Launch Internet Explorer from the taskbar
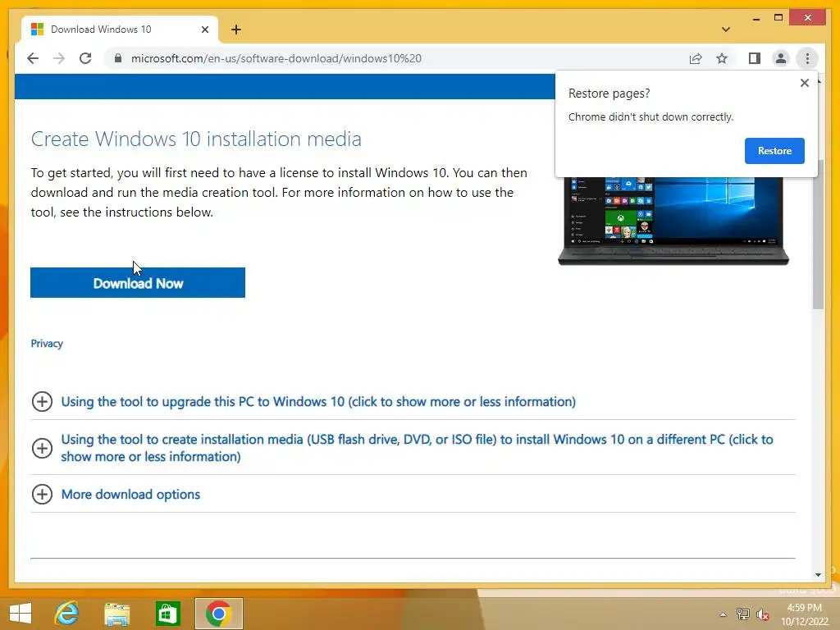 pyautogui.click(x=66, y=614)
